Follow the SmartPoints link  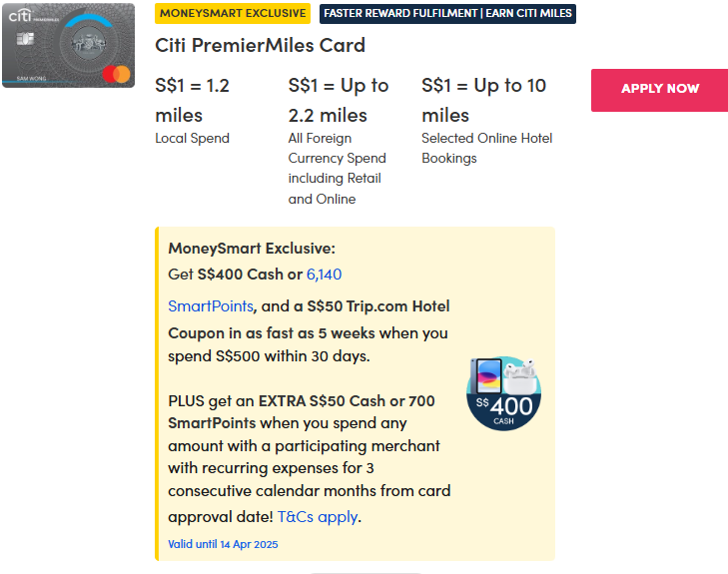click(211, 305)
